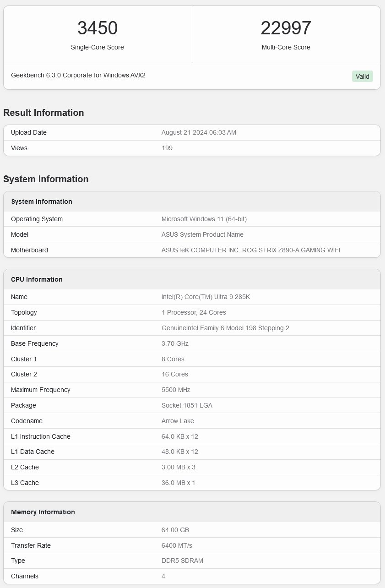This screenshot has height=588, width=385.
Task: Click the green Valid badge
Action: pyautogui.click(x=362, y=76)
